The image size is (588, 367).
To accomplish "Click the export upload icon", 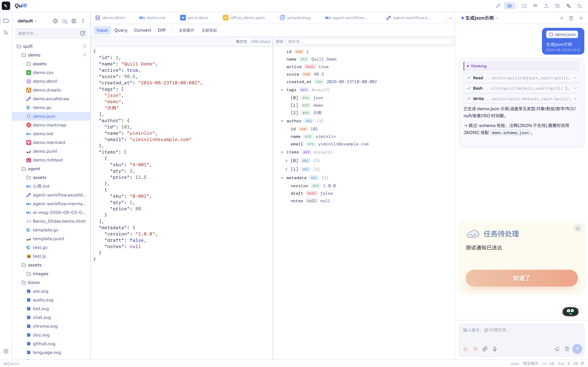I will point(546,6).
